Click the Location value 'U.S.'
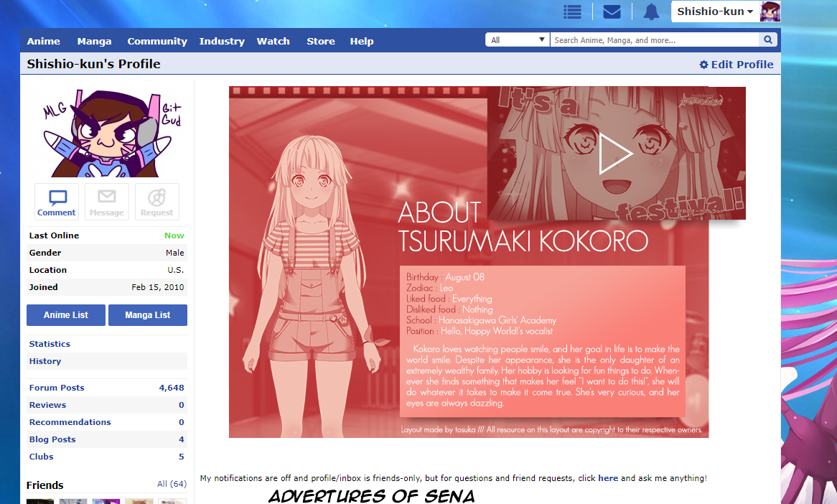837x504 pixels. click(x=176, y=270)
